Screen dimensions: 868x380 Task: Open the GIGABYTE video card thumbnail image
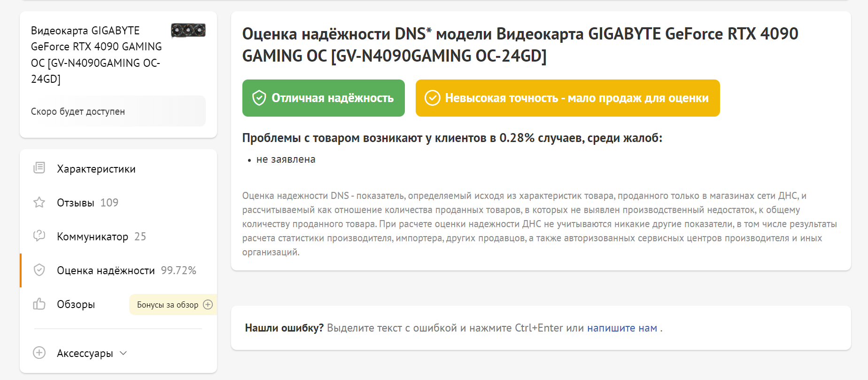(x=188, y=31)
